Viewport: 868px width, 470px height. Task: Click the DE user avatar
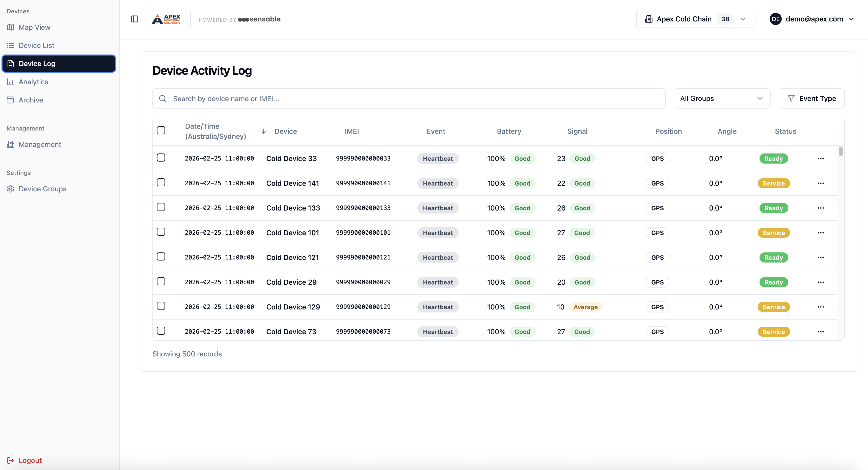[775, 19]
